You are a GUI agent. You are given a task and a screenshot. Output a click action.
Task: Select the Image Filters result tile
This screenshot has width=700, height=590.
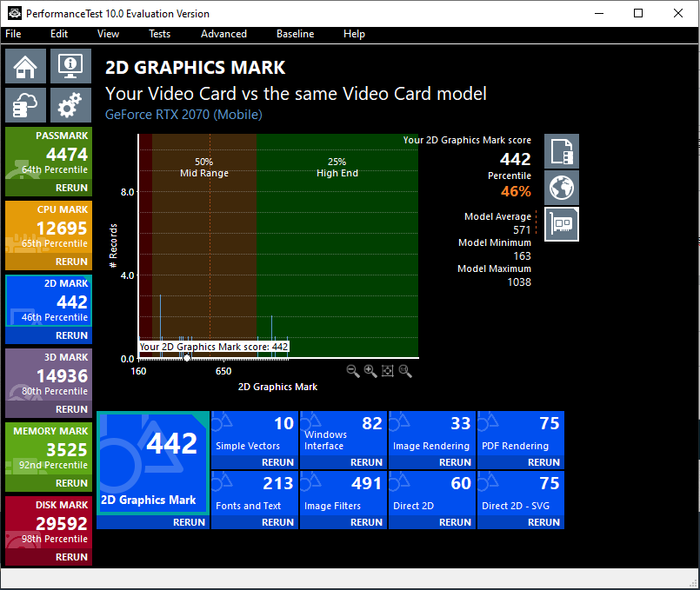tap(343, 494)
